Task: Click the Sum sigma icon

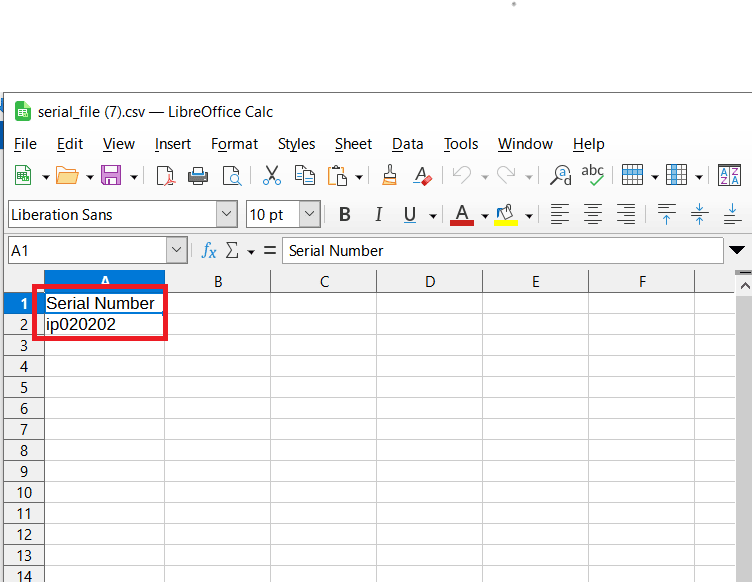Action: (232, 250)
